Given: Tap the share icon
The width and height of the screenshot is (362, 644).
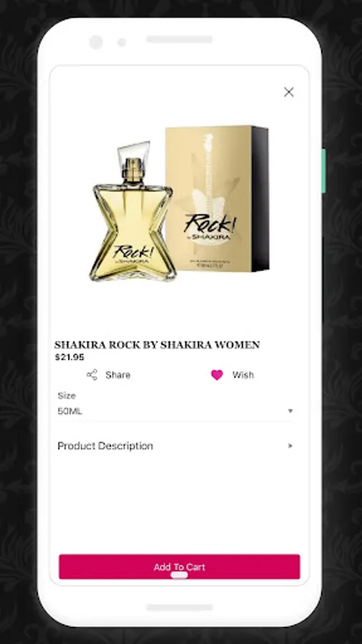Looking at the screenshot, I should click(92, 374).
